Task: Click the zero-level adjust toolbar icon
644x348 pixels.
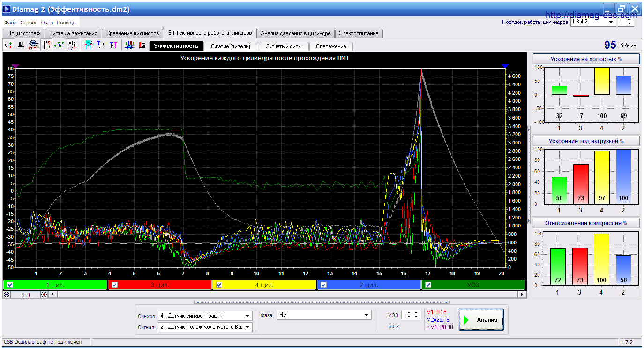Action: 9,45
